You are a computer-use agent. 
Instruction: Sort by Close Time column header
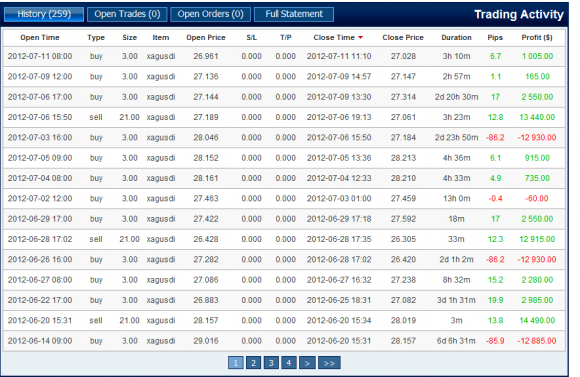pos(334,38)
